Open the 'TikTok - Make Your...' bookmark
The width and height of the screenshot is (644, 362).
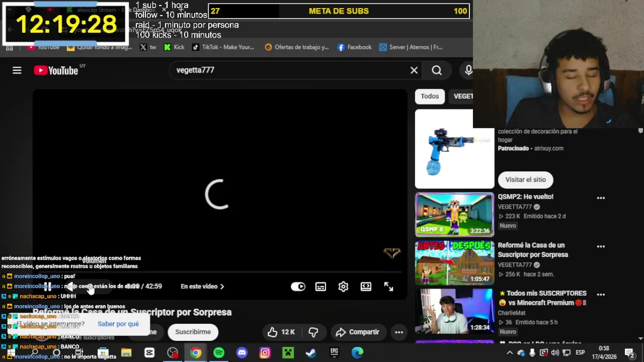point(223,47)
